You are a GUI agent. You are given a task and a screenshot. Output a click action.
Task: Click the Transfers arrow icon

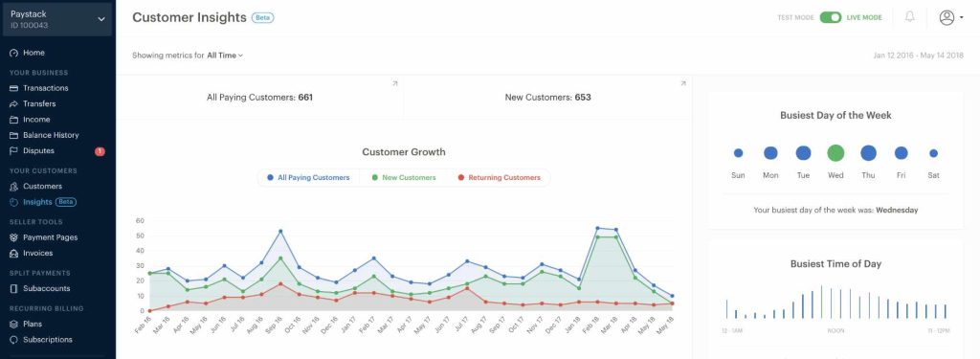click(13, 103)
